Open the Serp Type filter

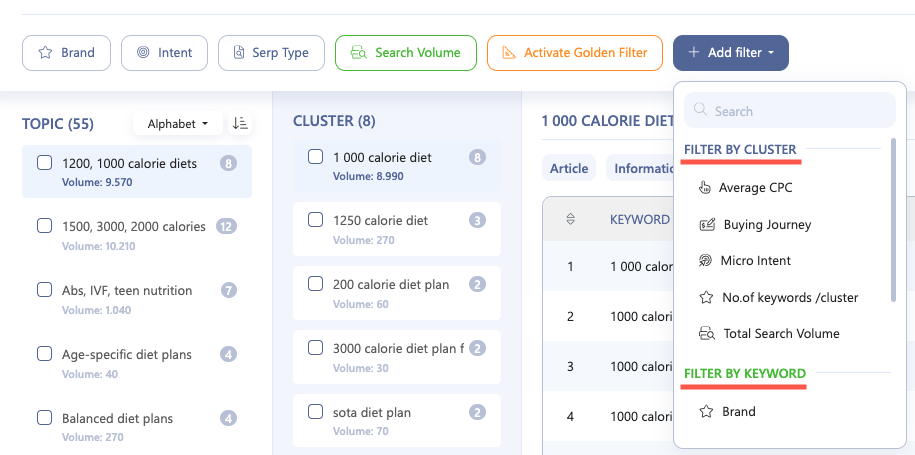point(271,53)
